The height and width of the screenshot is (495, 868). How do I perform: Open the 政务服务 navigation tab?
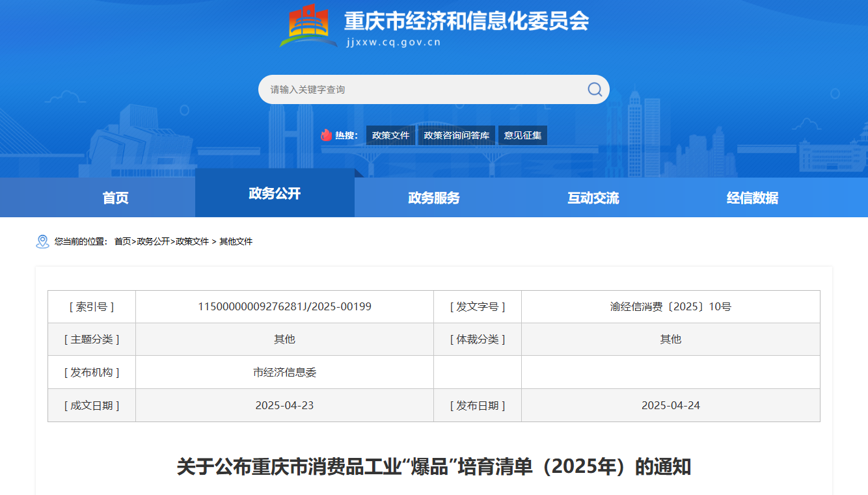434,198
